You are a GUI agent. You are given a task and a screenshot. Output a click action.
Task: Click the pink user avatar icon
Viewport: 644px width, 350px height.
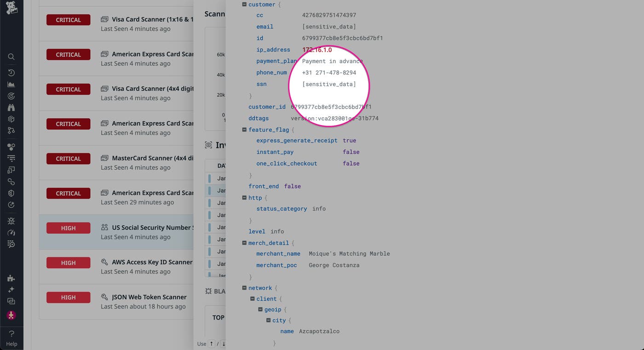point(11,316)
